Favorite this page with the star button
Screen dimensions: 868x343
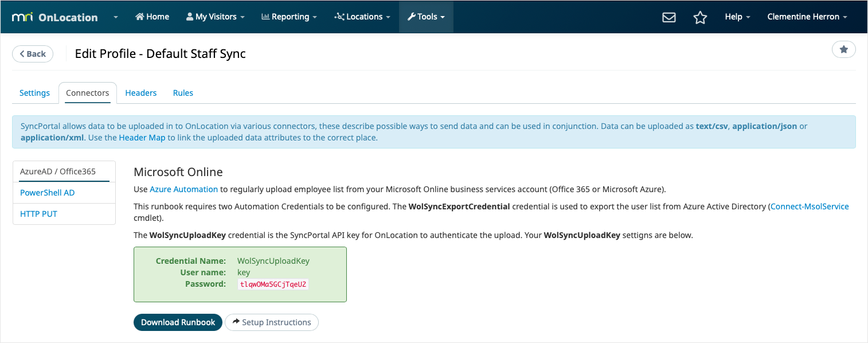tap(844, 50)
